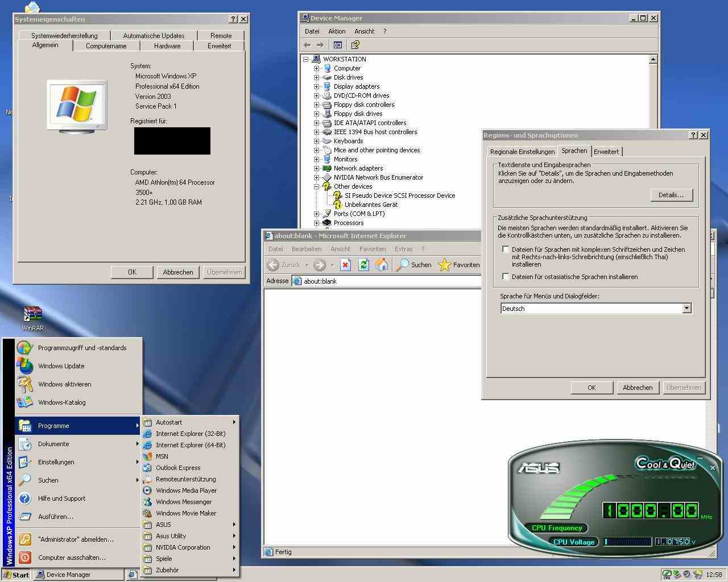This screenshot has height=582, width=728.
Task: Select SI Pseudo Device SCSI Processor Device
Action: (400, 196)
